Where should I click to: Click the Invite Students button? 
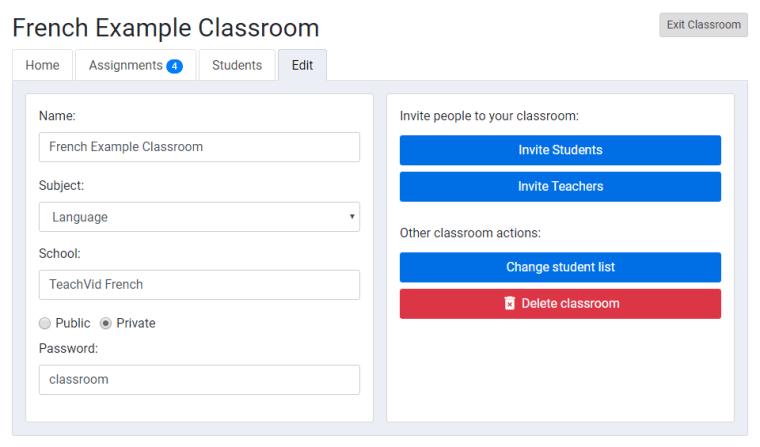pyautogui.click(x=560, y=150)
